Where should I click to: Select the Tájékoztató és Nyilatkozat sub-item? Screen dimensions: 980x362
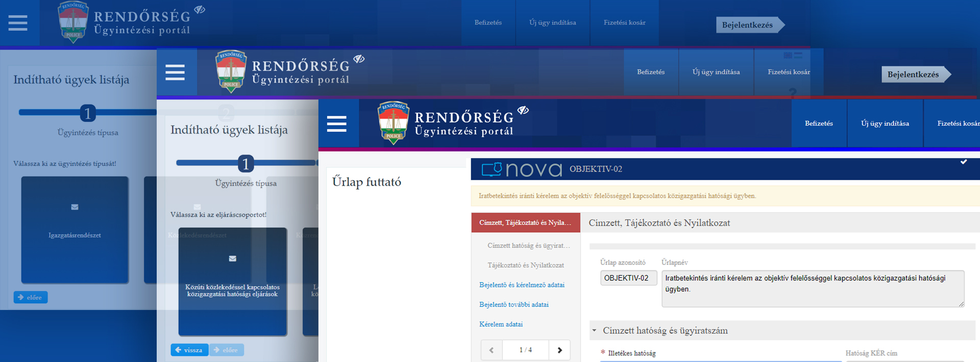pyautogui.click(x=525, y=265)
